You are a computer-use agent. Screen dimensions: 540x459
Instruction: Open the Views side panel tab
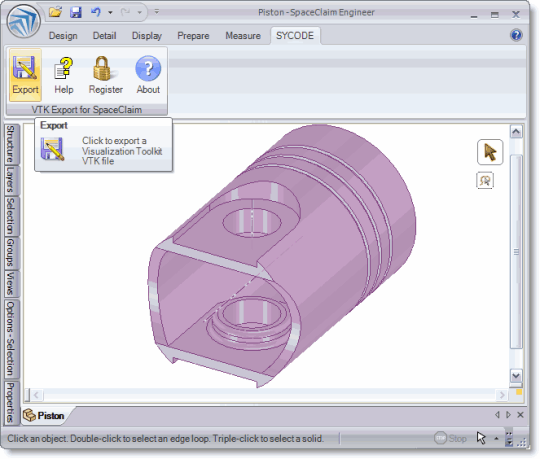tap(11, 284)
